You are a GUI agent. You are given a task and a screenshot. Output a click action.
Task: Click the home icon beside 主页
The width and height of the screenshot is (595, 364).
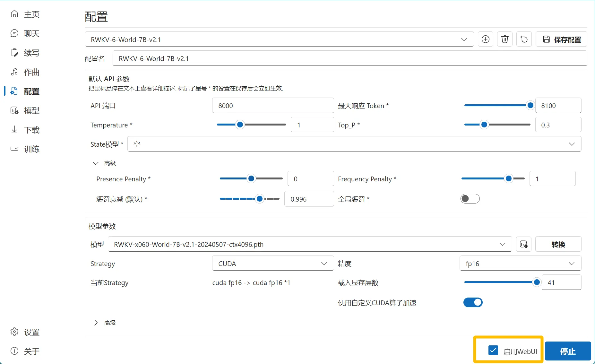pyautogui.click(x=14, y=14)
